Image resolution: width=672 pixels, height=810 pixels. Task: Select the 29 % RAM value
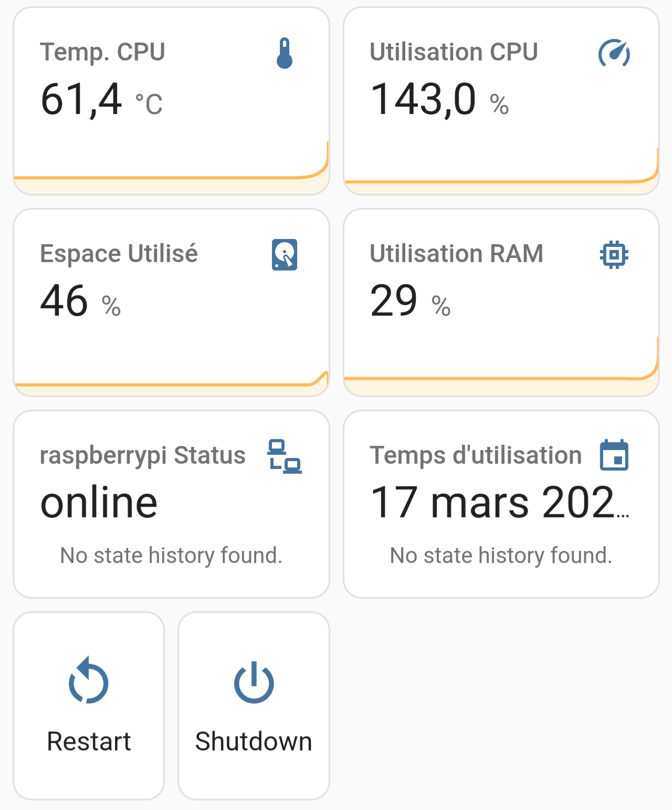pyautogui.click(x=410, y=301)
